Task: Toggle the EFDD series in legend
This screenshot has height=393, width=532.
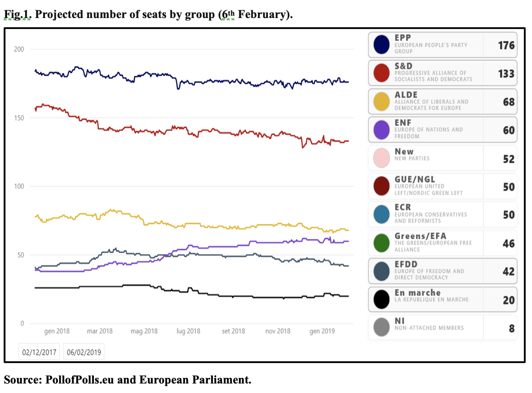Action: [x=442, y=271]
